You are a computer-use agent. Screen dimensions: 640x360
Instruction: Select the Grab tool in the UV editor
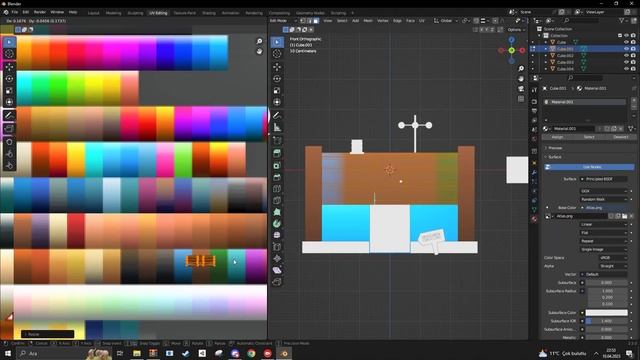click(9, 142)
